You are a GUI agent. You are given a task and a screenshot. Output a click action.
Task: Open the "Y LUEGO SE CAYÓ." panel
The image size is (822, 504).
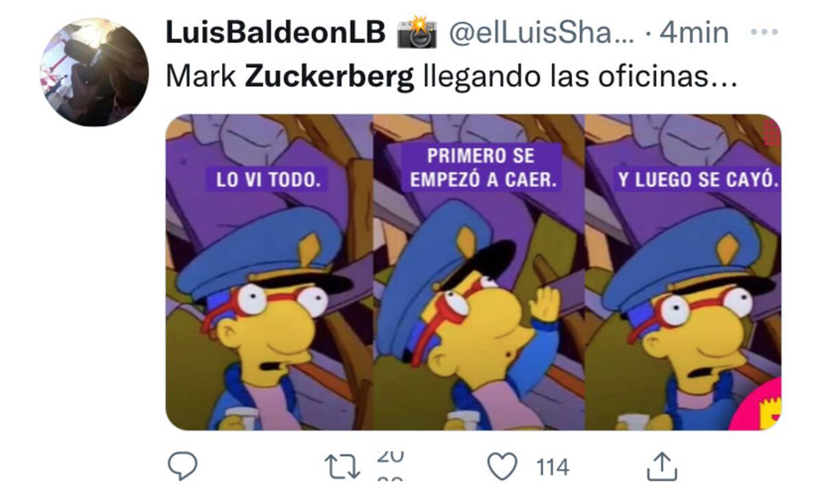683,272
